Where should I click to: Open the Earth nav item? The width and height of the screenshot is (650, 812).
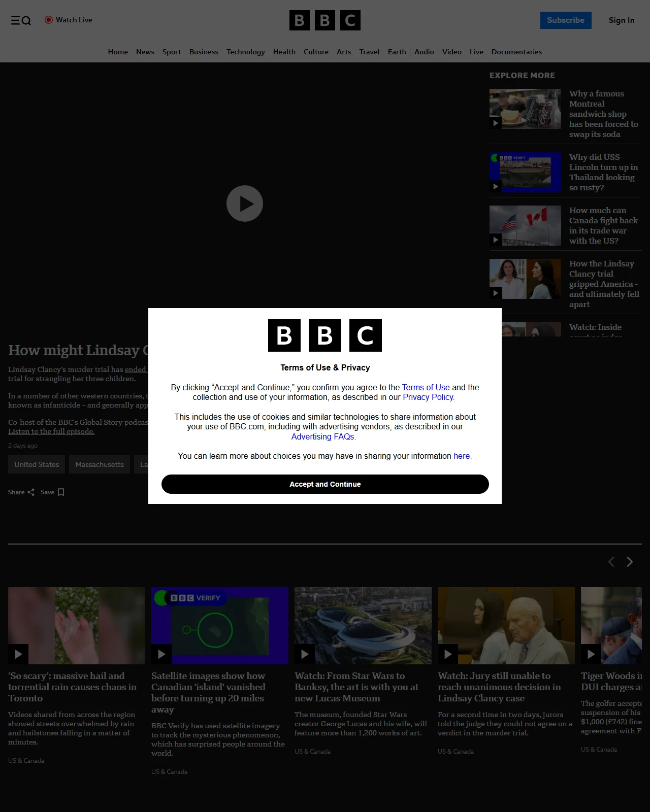pyautogui.click(x=397, y=52)
